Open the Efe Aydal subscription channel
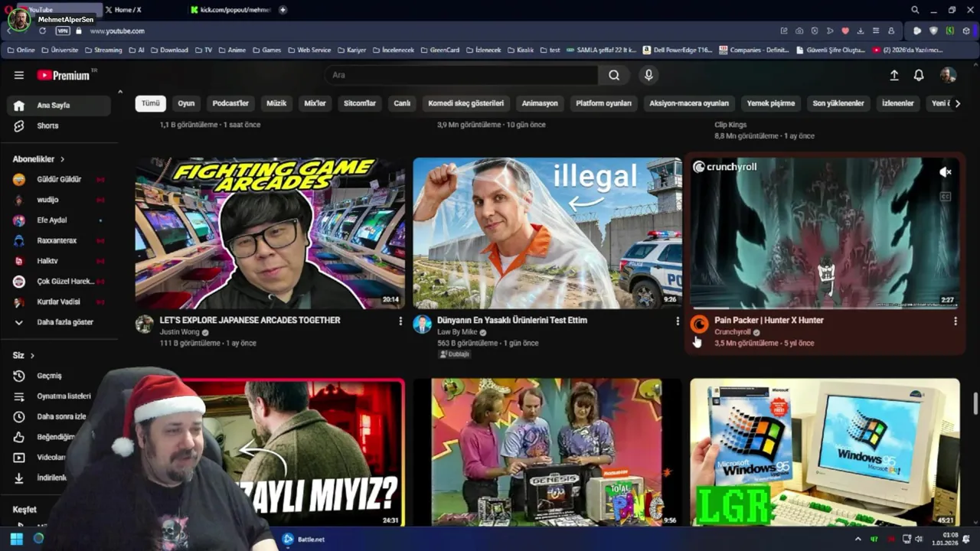Viewport: 980px width, 551px height. [59, 220]
